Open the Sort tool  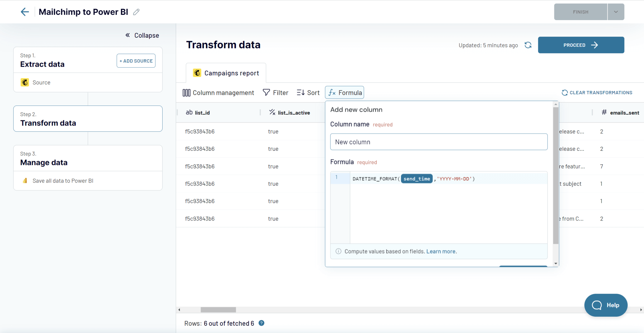[308, 92]
